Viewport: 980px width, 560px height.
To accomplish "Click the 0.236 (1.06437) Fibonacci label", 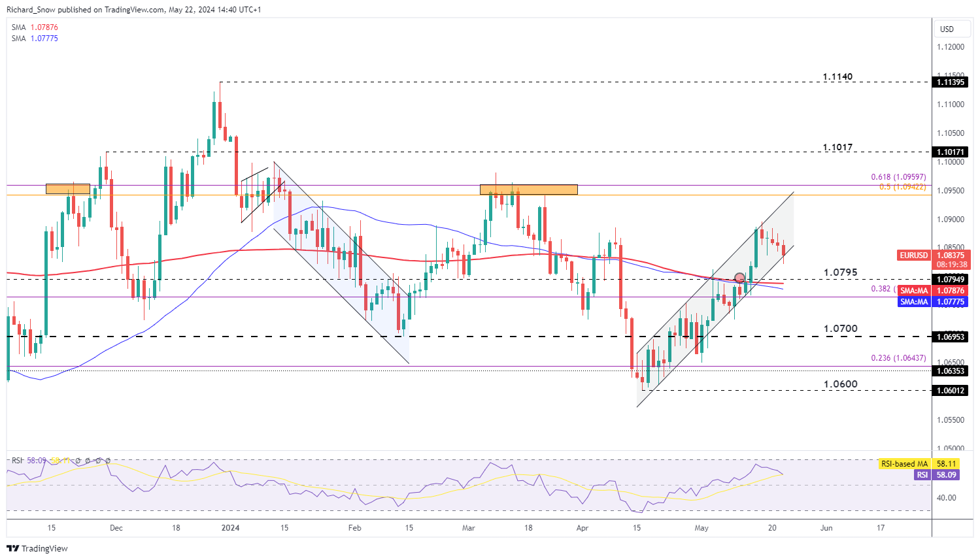I will pyautogui.click(x=898, y=358).
